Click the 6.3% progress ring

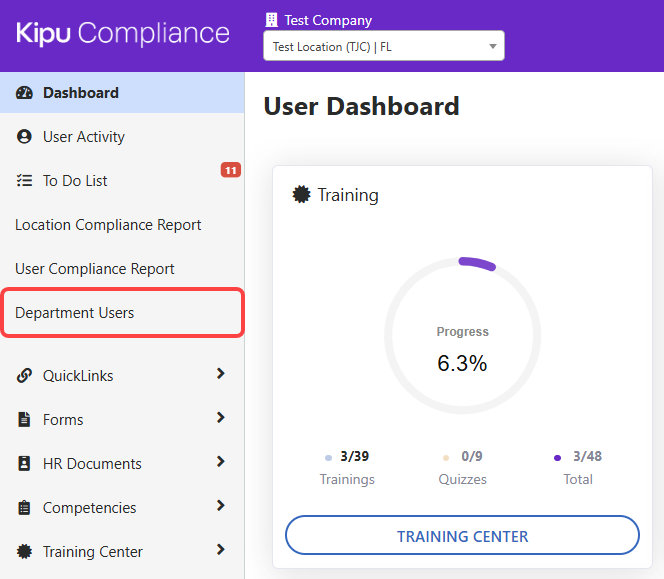[x=462, y=336]
